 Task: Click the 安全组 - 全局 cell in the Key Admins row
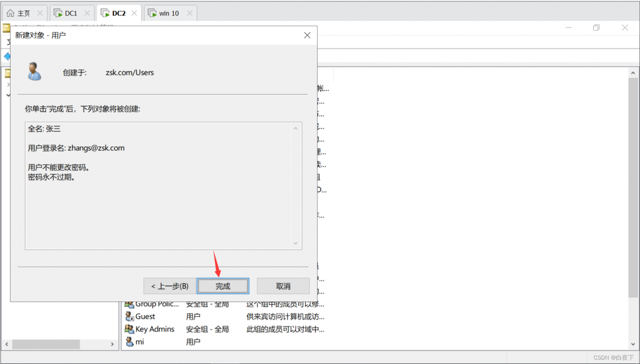pos(207,329)
